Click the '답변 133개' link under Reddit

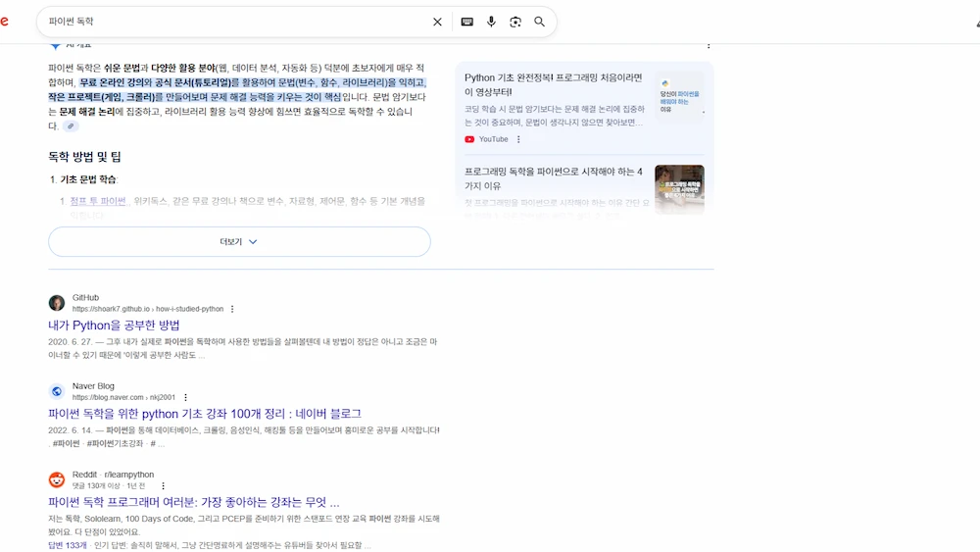pos(68,544)
